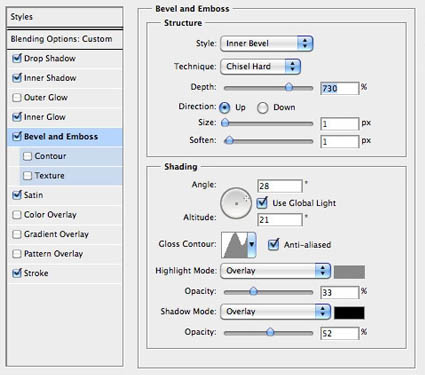Open the Inner Shadow settings label

(x=50, y=78)
